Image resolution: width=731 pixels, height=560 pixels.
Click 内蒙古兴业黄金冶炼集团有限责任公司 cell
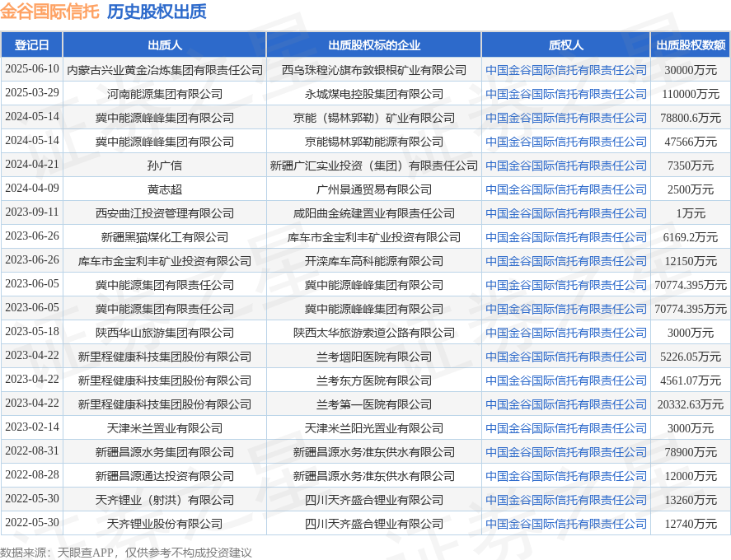(x=165, y=70)
